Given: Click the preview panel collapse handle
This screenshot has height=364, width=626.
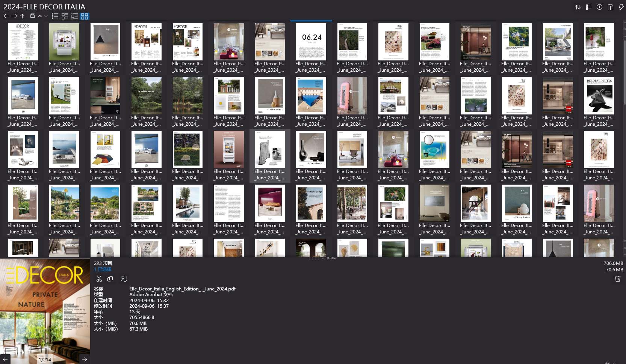Looking at the screenshot, I should 322,258.
